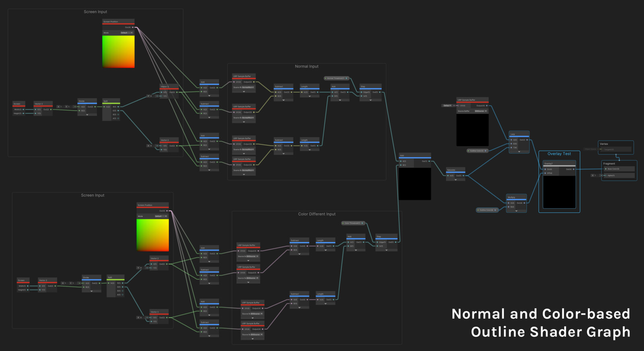Click Out(1) port of Add node with preview

tap(429, 161)
